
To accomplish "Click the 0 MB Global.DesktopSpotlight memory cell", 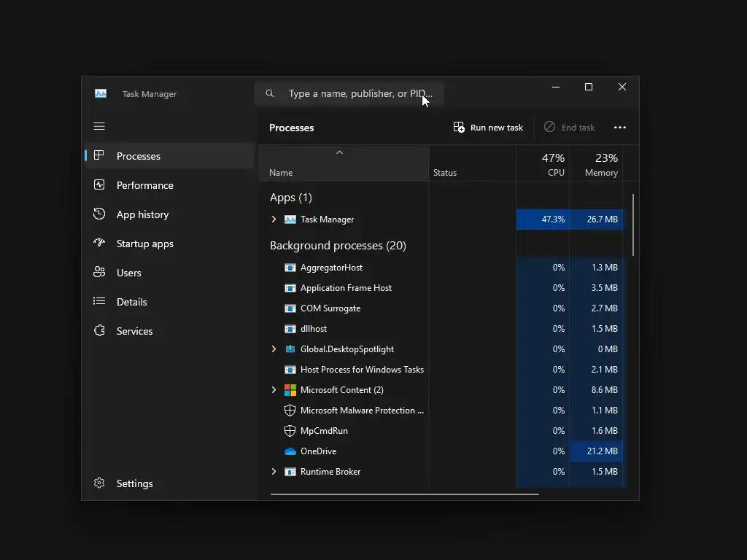I will pyautogui.click(x=597, y=349).
